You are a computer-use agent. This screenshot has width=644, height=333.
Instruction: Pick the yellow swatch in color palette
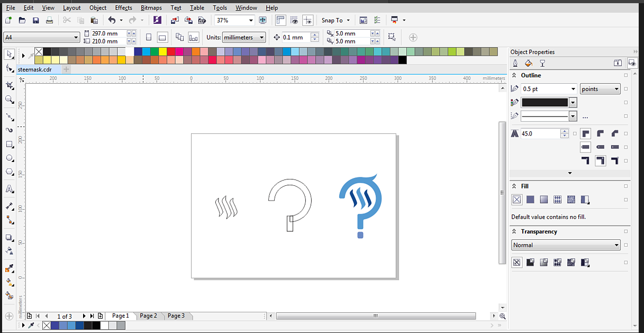[x=162, y=51]
